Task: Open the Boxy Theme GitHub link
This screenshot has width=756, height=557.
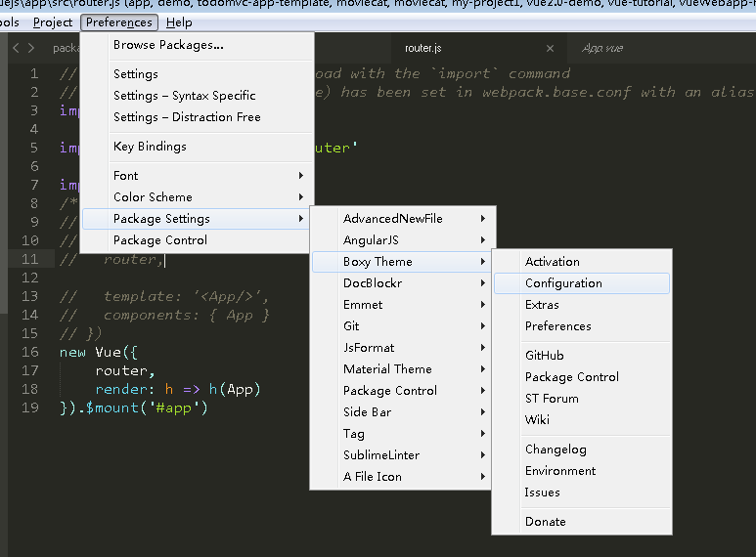Action: pyautogui.click(x=545, y=356)
